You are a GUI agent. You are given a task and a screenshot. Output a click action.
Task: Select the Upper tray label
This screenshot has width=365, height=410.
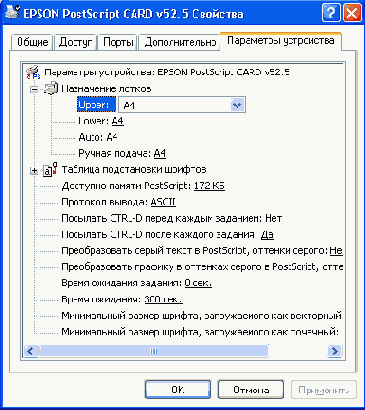[97, 105]
